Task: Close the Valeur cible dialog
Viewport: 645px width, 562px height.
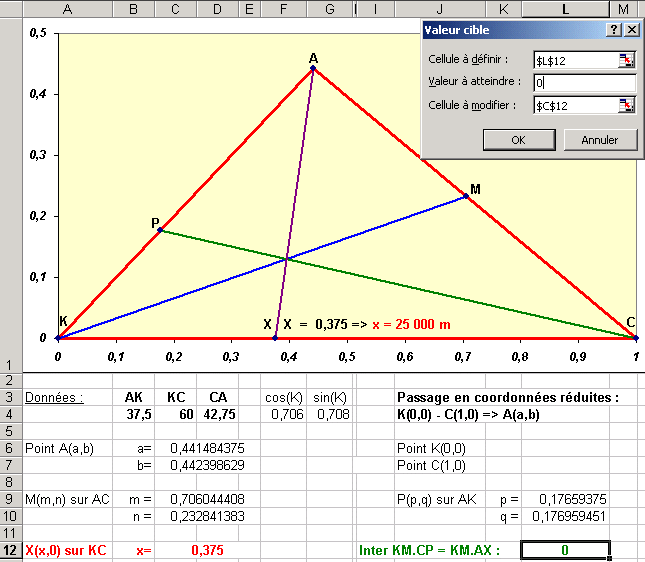Action: click(x=631, y=30)
